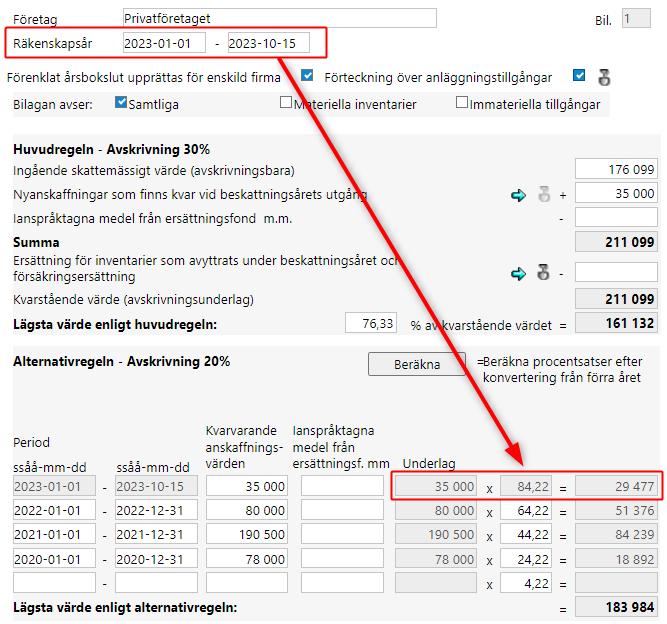The height and width of the screenshot is (624, 667).
Task: Click the Nyanskaffningar amount field 35 000
Action: 616,194
